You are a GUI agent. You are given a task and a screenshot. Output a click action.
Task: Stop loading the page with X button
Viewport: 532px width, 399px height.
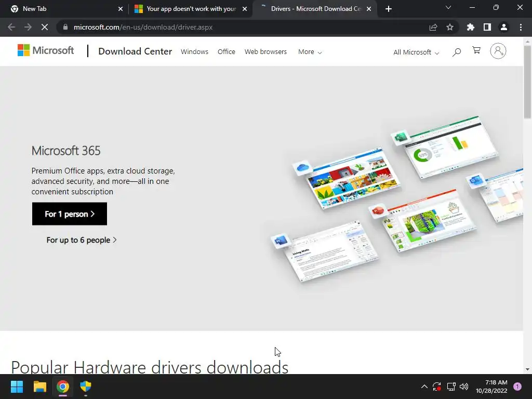click(45, 27)
